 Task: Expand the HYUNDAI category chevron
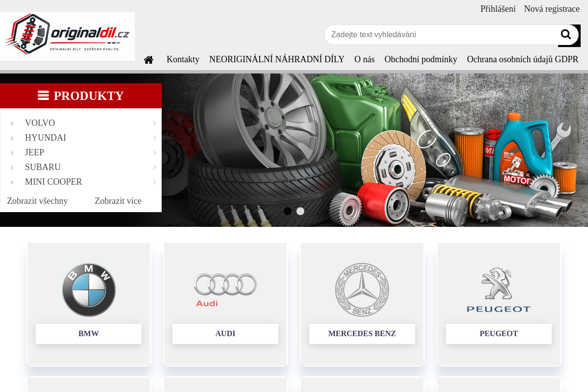[x=154, y=138]
